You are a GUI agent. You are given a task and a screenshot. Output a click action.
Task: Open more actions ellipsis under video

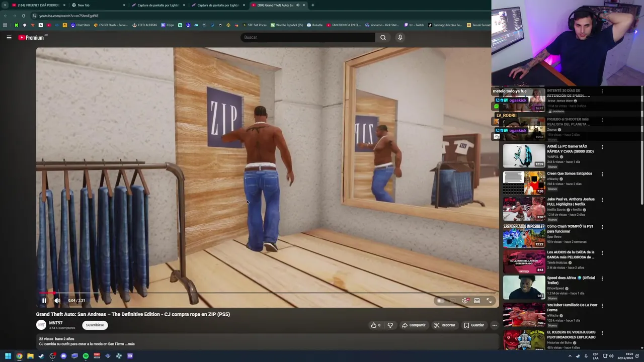[495, 325]
